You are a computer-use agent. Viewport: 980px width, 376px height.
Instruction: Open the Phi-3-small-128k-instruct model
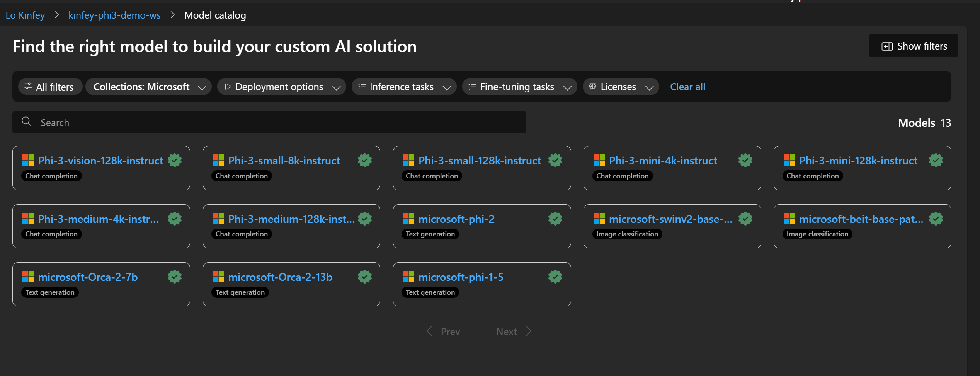[x=480, y=161]
